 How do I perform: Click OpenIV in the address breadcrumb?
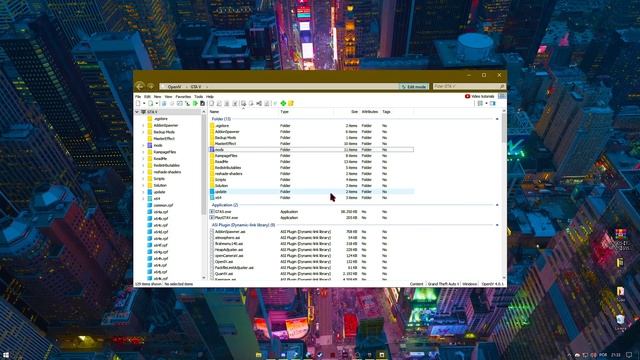174,87
